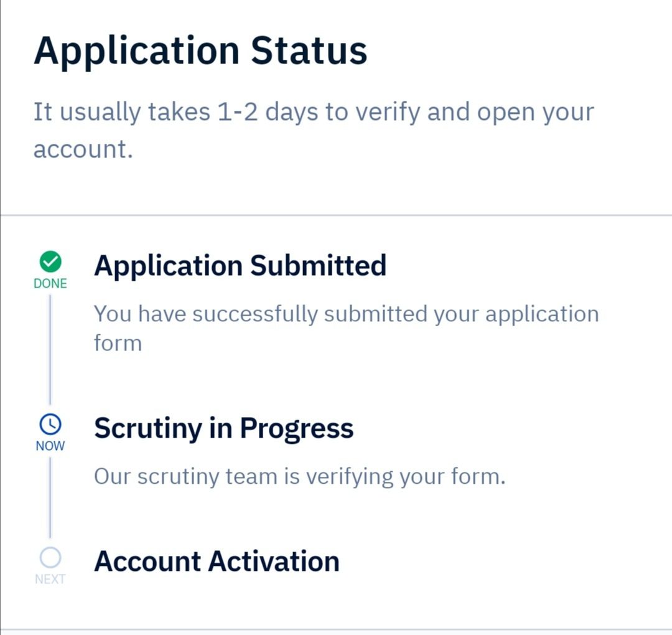Click the NEXT label under the circle

coord(50,580)
